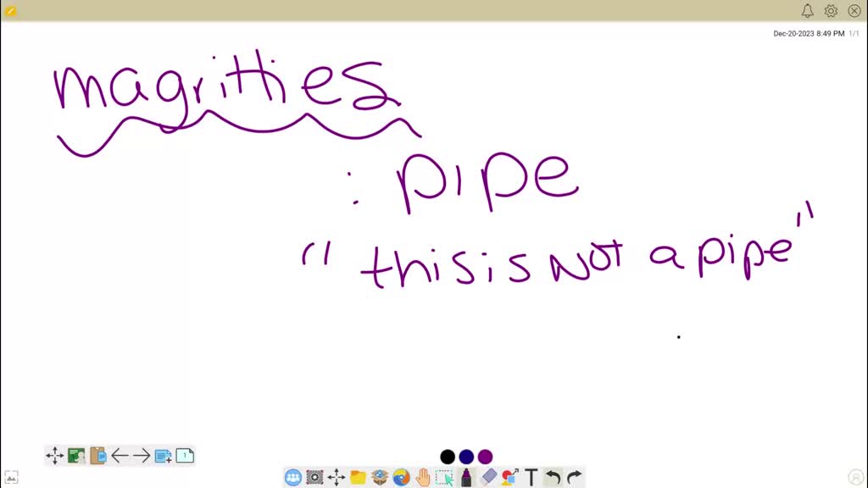The image size is (868, 488).
Task: Click the yellow pencil app icon in title bar
Action: (10, 10)
